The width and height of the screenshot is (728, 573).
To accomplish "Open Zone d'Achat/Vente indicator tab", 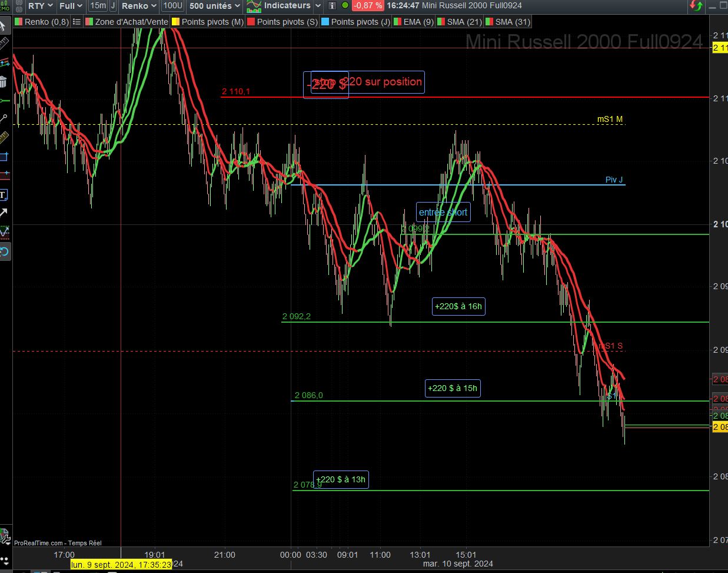I will [127, 22].
